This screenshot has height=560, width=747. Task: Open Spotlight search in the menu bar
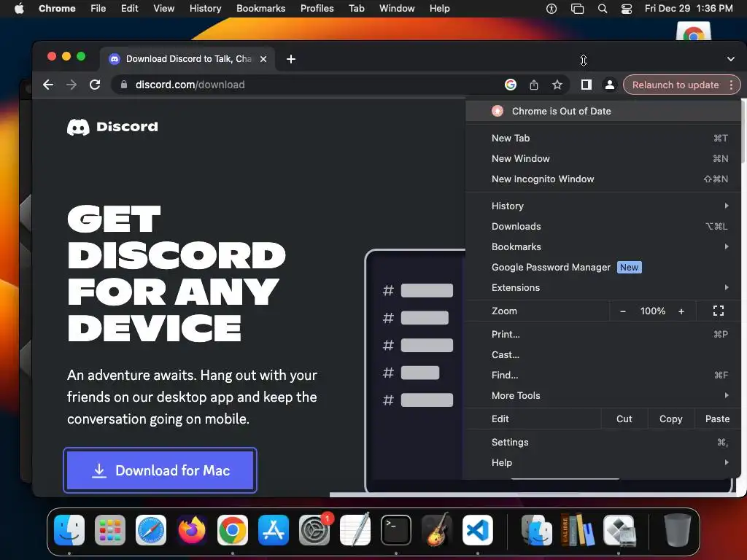click(602, 9)
